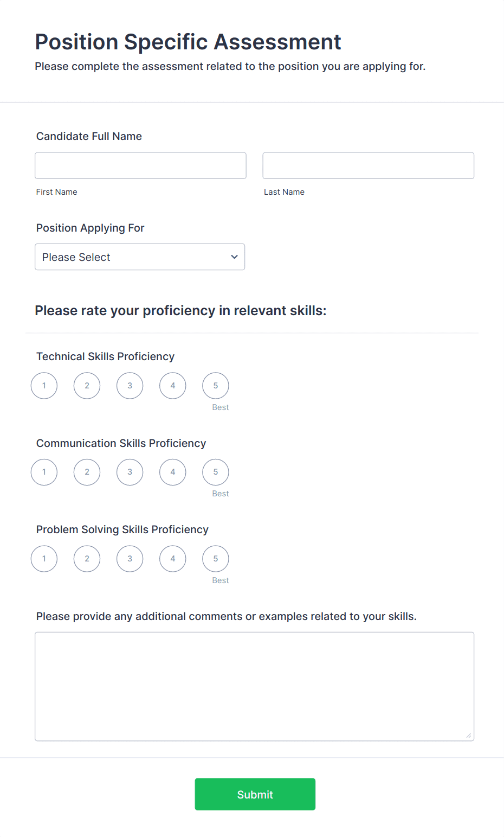Viewport: 504px width, 837px height.
Task: Set Problem Solving Skills to 5
Action: [215, 559]
